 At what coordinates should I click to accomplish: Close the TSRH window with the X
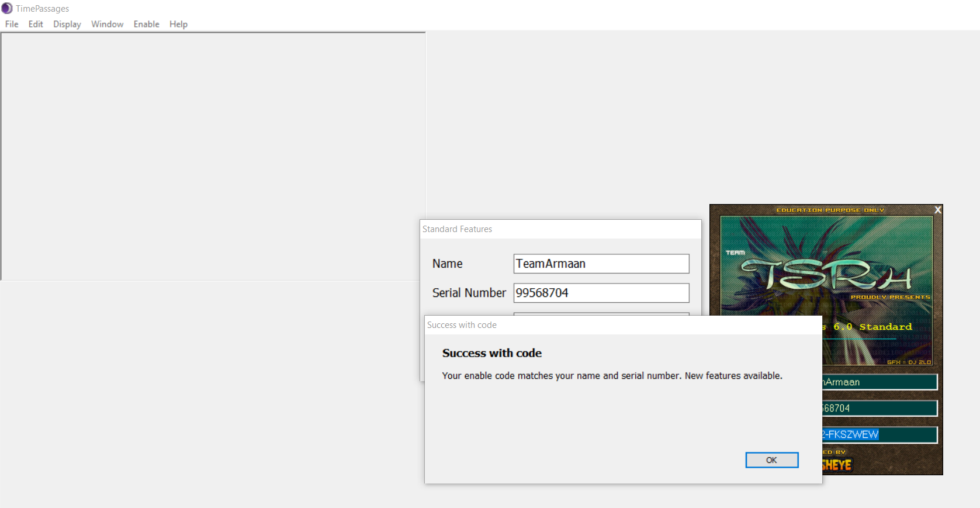[x=937, y=210]
